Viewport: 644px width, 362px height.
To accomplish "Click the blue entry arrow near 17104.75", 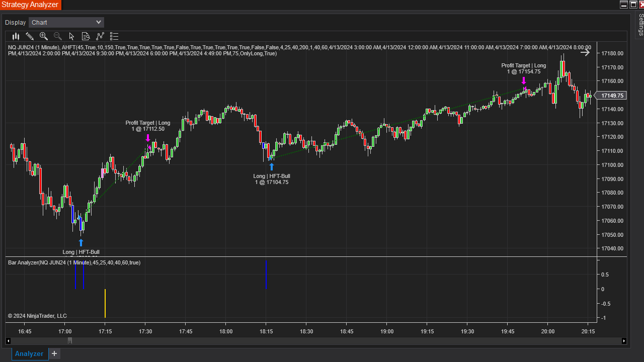I will point(272,167).
